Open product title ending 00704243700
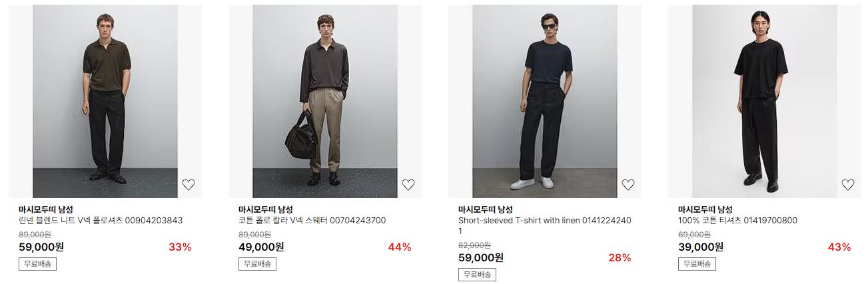The image size is (868, 284). [x=312, y=221]
